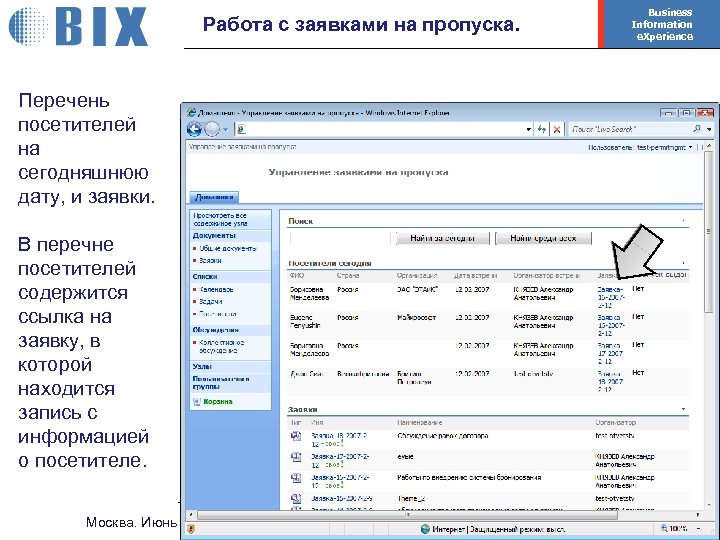Click the Найти среди всех button
Image resolution: width=720 pixels, height=540 pixels.
tap(543, 238)
